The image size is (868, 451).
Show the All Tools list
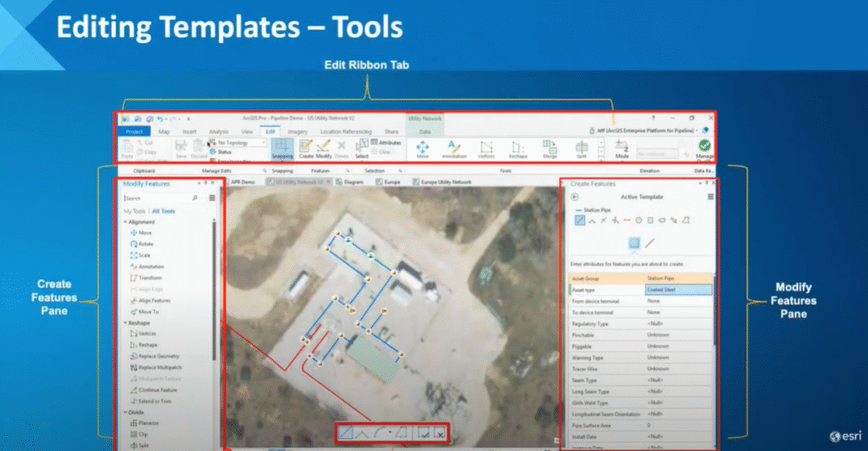coord(164,211)
